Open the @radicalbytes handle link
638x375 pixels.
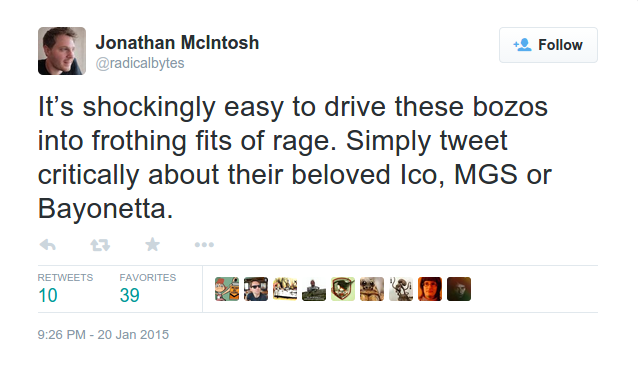coord(140,63)
